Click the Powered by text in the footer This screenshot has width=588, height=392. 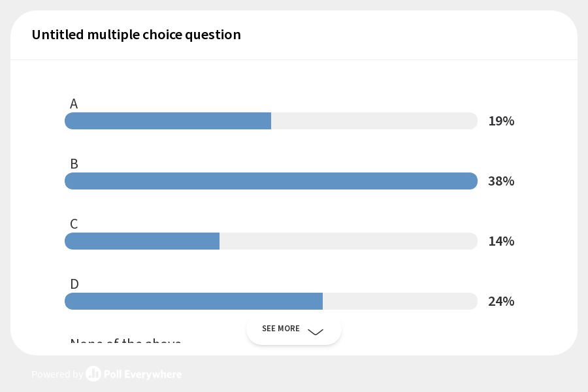pyautogui.click(x=57, y=374)
